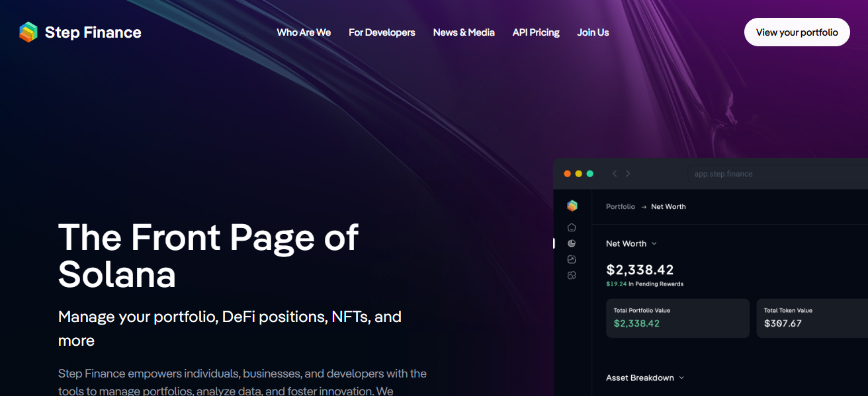Screen dimensions: 868x396
Task: Click the overlapping circles icon in the sidebar
Action: coord(572,275)
